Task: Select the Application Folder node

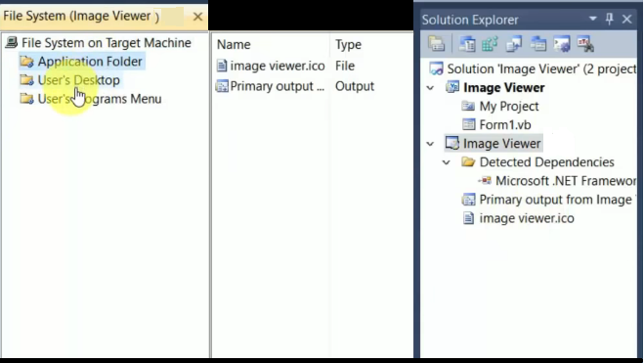Action: pos(90,62)
